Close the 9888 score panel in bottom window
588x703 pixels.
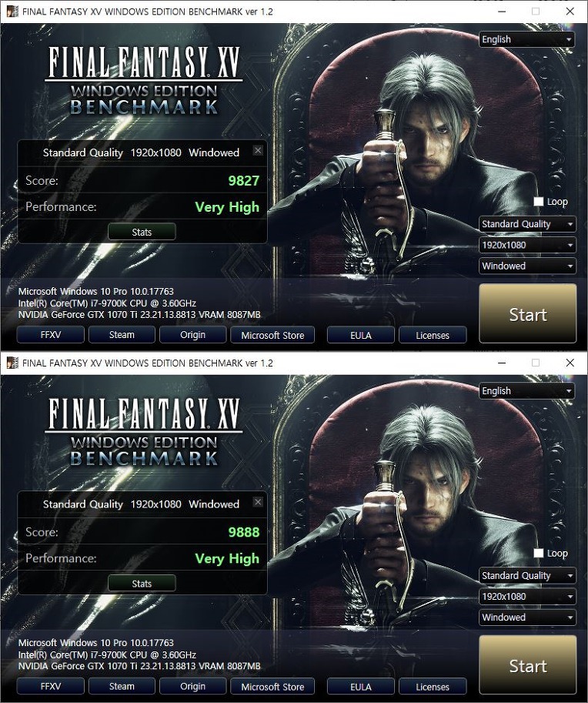(258, 502)
